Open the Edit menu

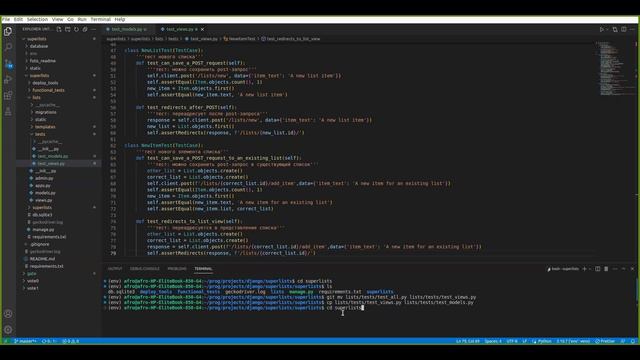(x=18, y=19)
